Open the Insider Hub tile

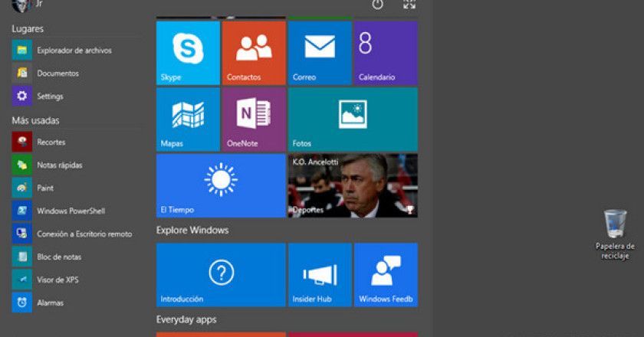click(320, 275)
